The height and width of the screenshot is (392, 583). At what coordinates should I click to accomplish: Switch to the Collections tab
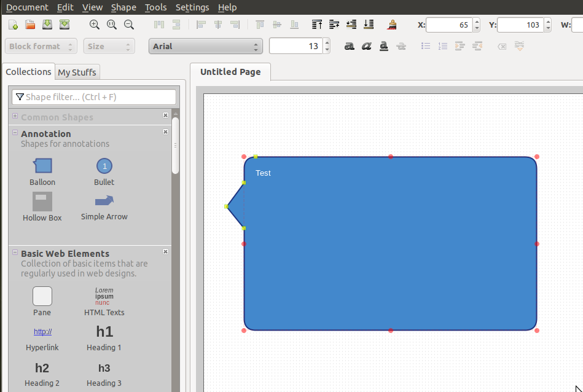coord(29,71)
